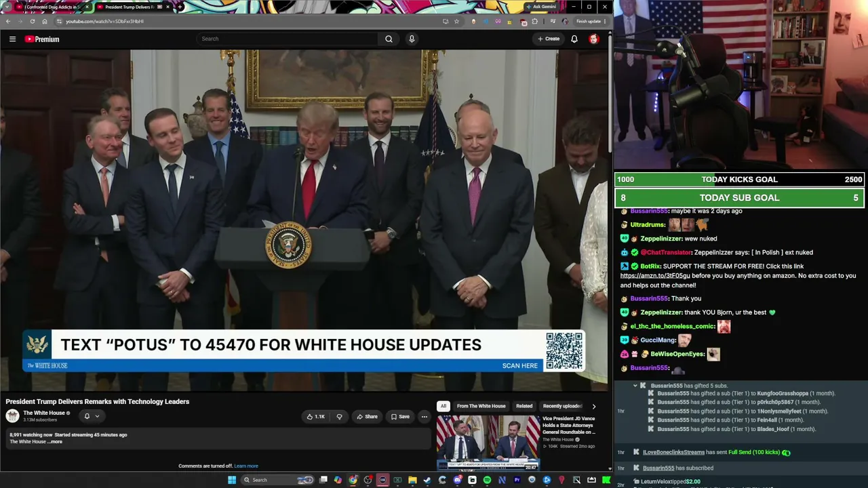Open Task View on the taskbar

323,480
